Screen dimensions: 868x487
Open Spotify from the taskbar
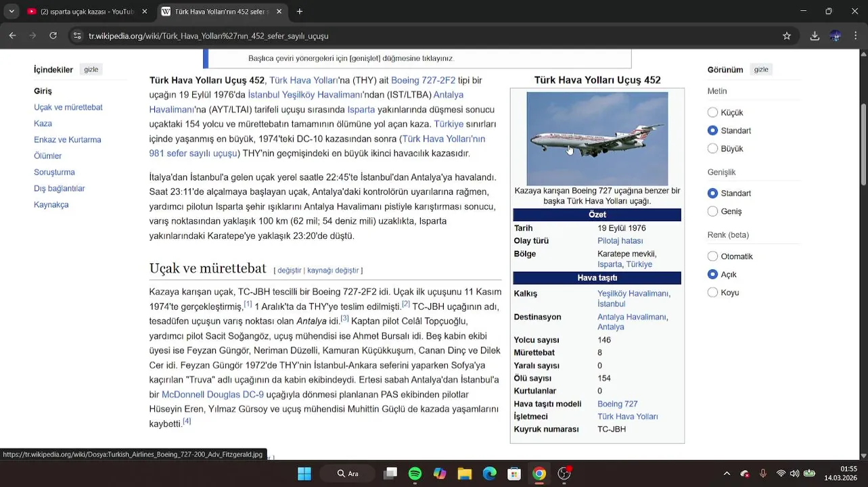(415, 473)
